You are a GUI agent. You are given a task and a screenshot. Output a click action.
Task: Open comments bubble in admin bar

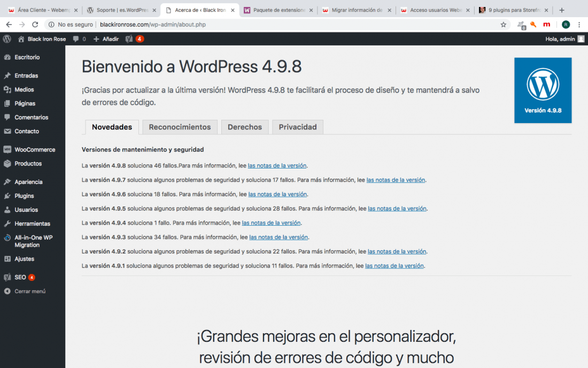point(76,39)
